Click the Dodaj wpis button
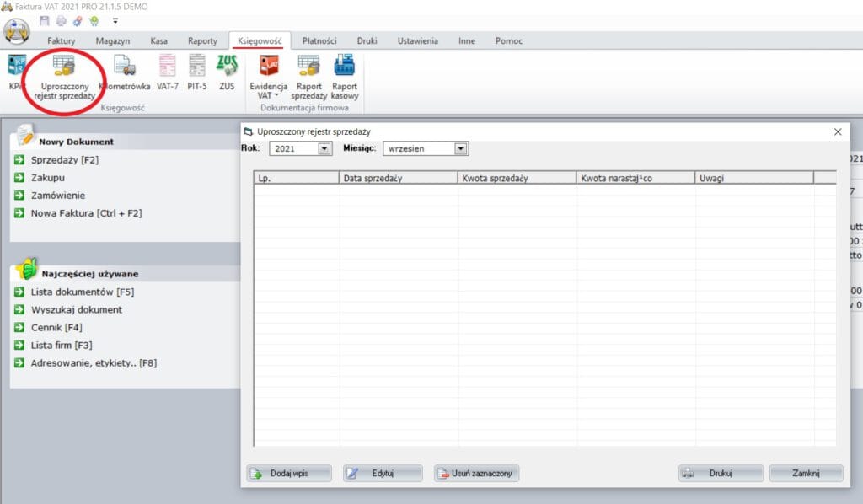863x504 pixels. (289, 474)
